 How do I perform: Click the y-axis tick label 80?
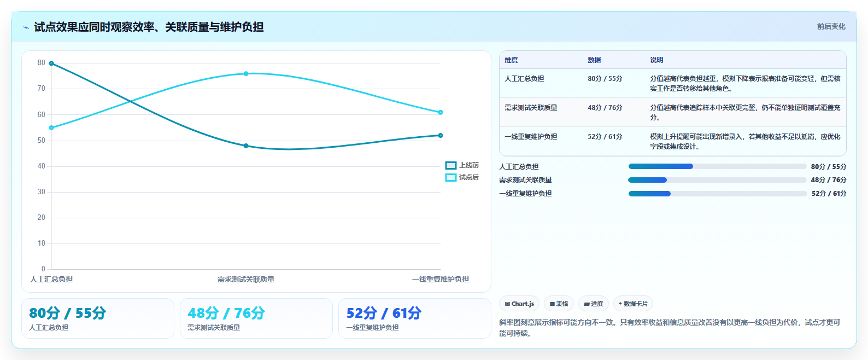tap(42, 63)
